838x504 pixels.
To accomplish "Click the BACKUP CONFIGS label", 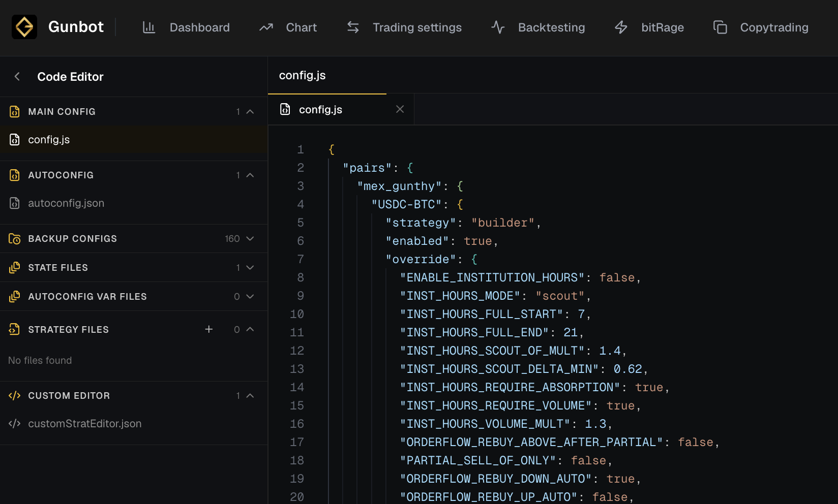I will tap(72, 239).
